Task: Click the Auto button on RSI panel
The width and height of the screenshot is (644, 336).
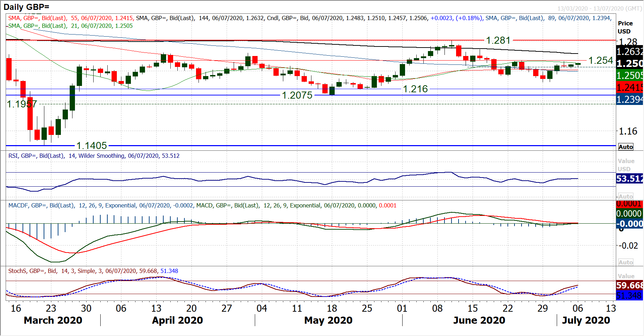Action: click(x=625, y=197)
